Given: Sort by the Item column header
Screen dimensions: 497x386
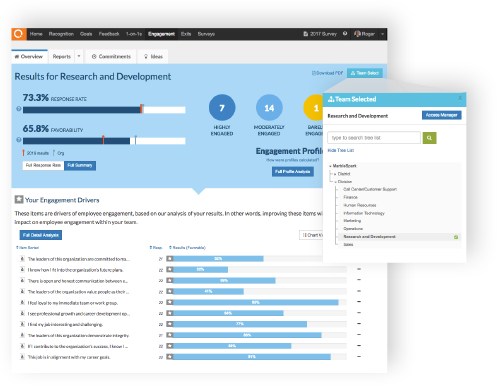Looking at the screenshot, I should click(x=28, y=248).
